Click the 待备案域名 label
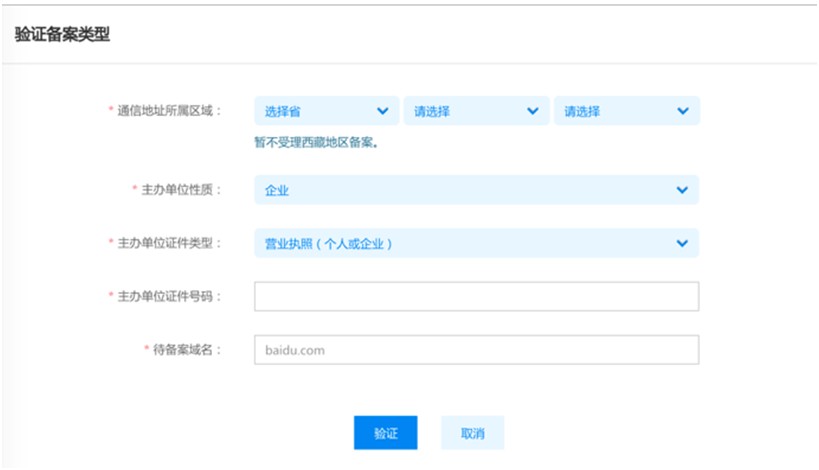 (187, 350)
